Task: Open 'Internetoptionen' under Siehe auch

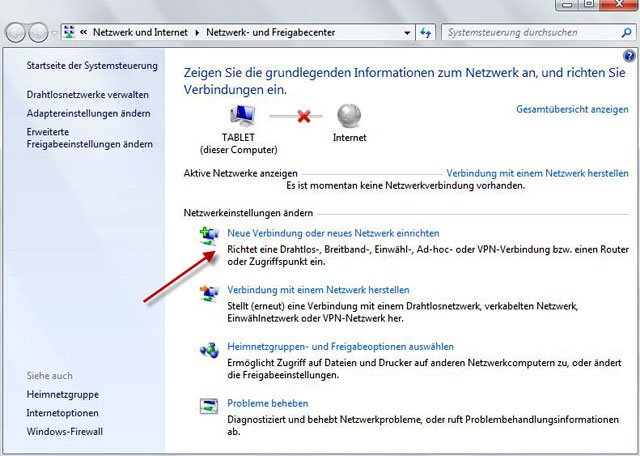Action: pyautogui.click(x=62, y=413)
